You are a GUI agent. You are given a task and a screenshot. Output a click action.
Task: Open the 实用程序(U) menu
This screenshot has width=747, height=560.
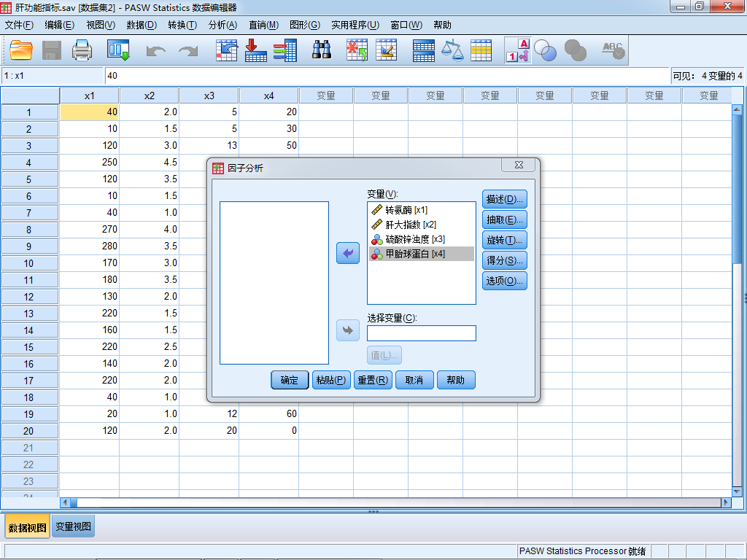point(355,25)
